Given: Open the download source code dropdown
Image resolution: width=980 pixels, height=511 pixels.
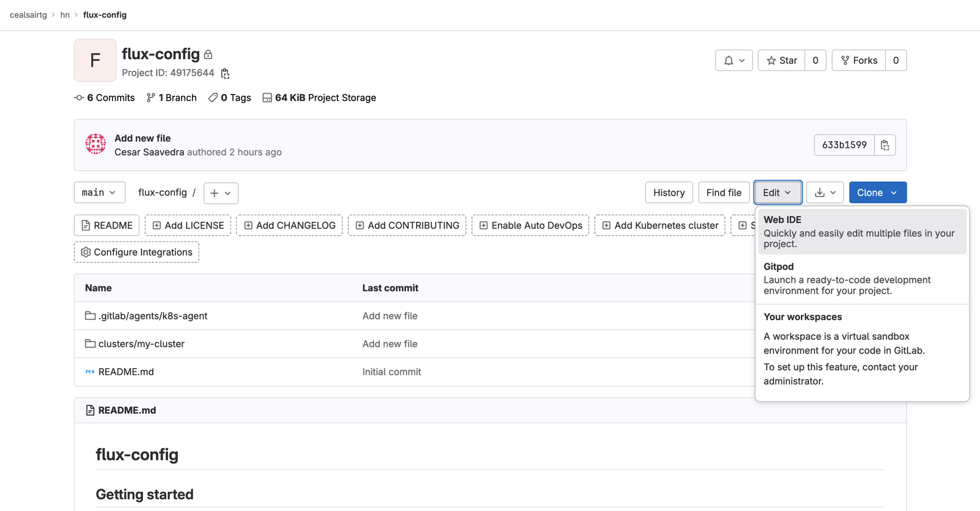Looking at the screenshot, I should pos(825,193).
